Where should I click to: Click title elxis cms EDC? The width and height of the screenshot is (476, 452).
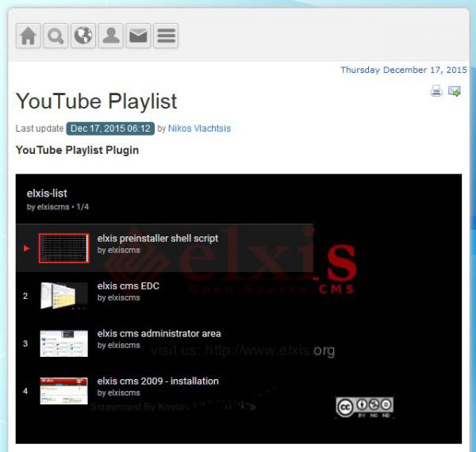coord(128,285)
